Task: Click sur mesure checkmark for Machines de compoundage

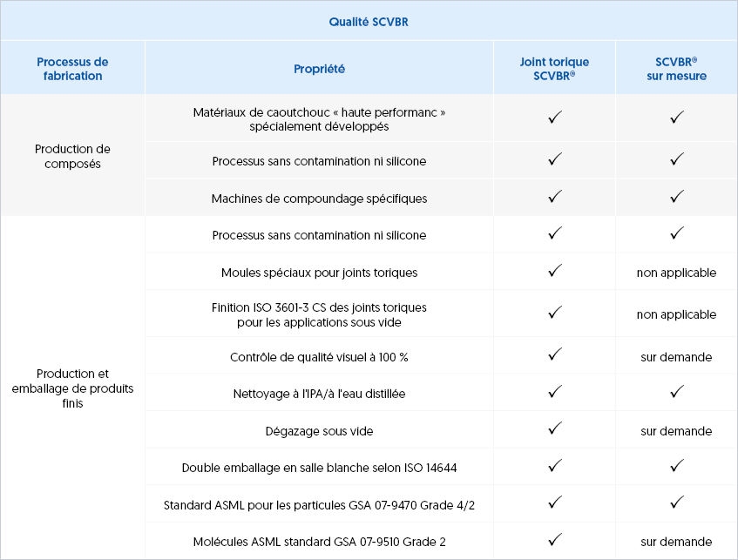Action: point(676,197)
